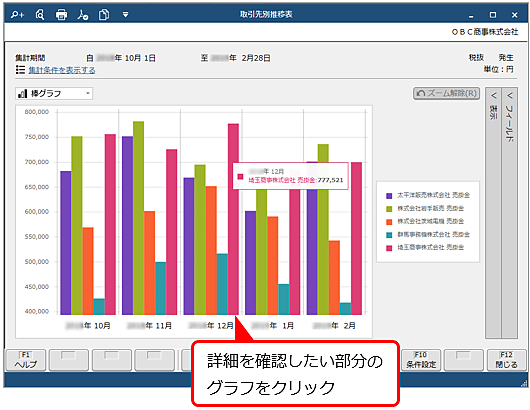Click the ズーム解除(R) button
This screenshot has height=410, width=530.
[447, 93]
